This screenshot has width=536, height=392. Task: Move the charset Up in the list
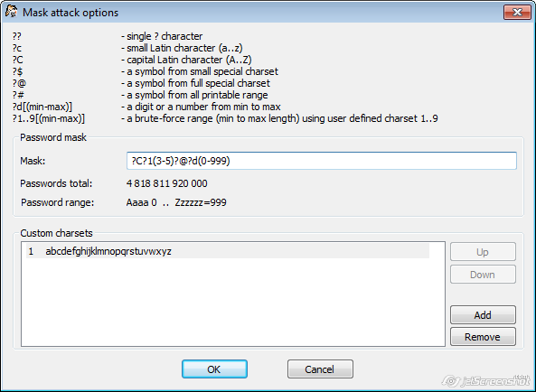(483, 252)
